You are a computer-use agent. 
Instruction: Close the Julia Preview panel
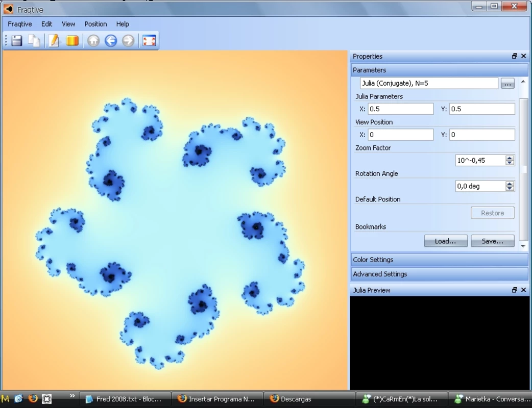(523, 290)
